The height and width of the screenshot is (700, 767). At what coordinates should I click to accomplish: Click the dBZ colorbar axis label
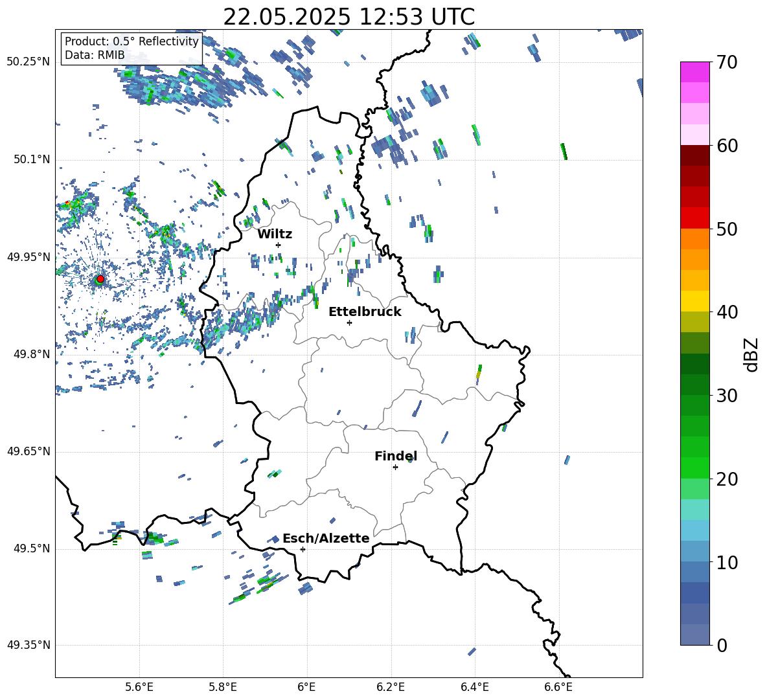(752, 354)
